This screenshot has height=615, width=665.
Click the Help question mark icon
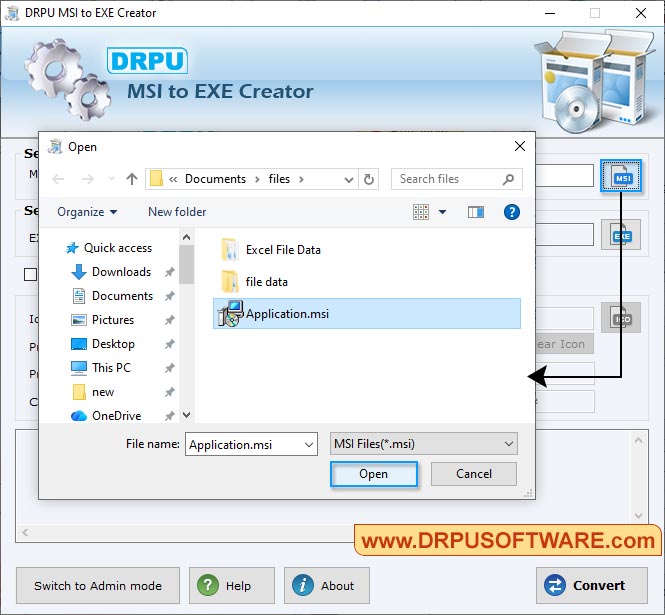point(206,586)
